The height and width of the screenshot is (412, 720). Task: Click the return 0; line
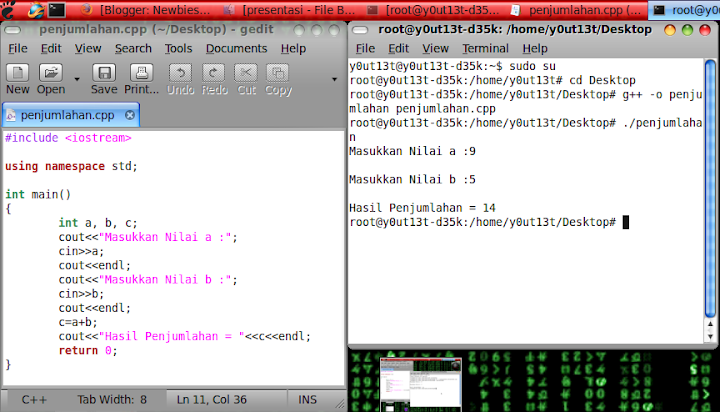88,350
